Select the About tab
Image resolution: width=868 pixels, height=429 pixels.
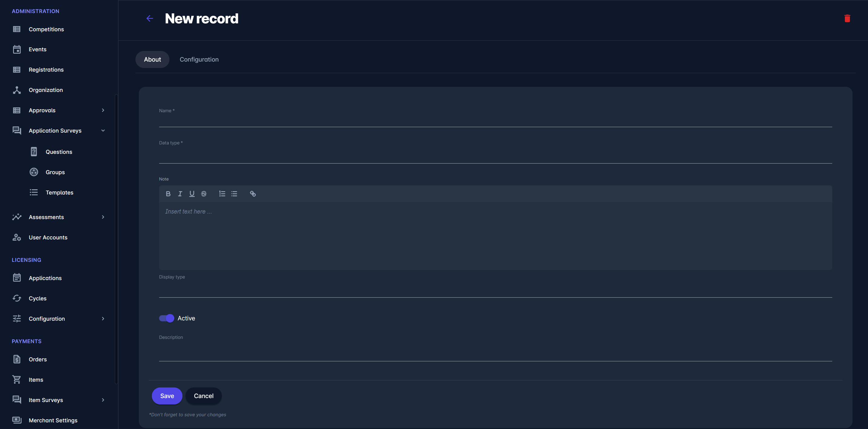[152, 60]
